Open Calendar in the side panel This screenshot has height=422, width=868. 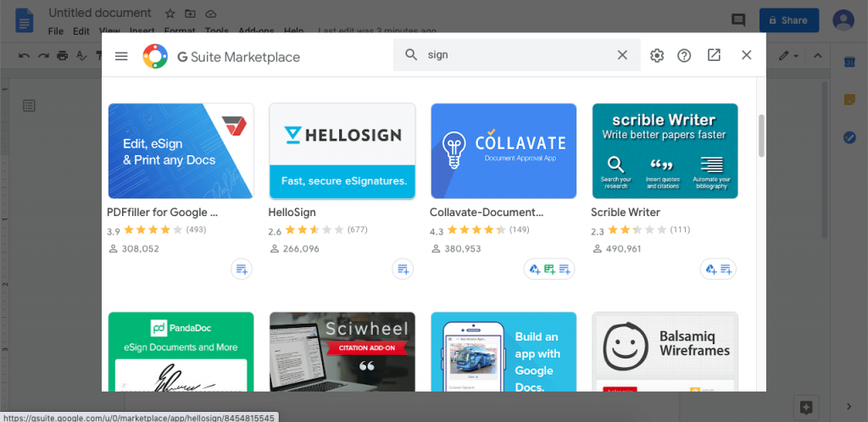pyautogui.click(x=849, y=63)
